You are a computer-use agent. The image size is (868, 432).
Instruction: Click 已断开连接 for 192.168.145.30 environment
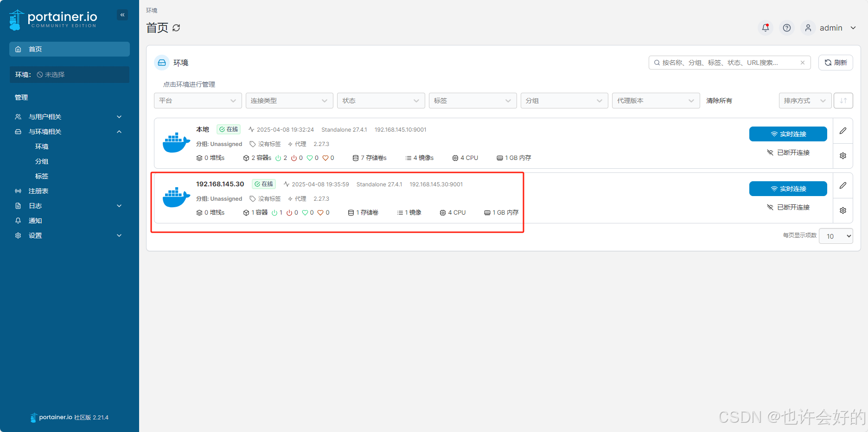788,207
